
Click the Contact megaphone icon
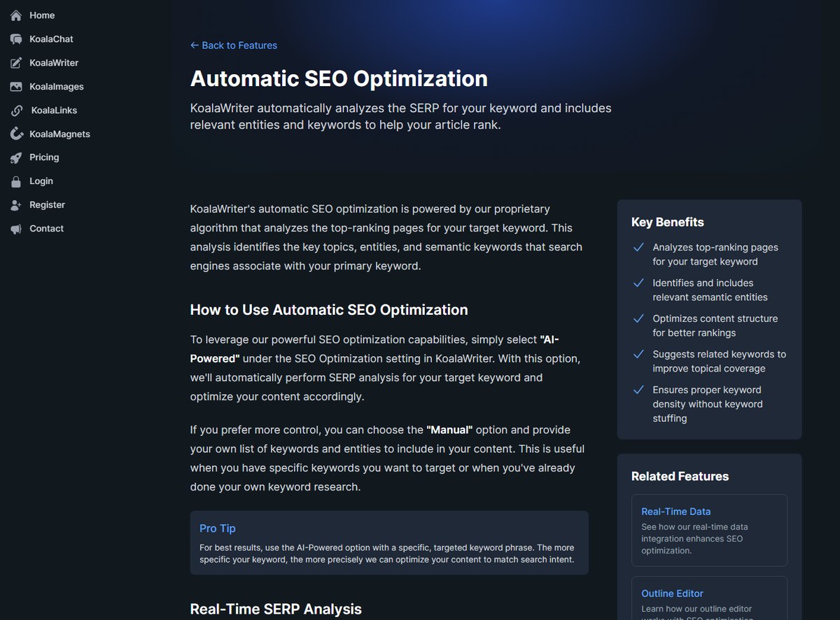(16, 229)
